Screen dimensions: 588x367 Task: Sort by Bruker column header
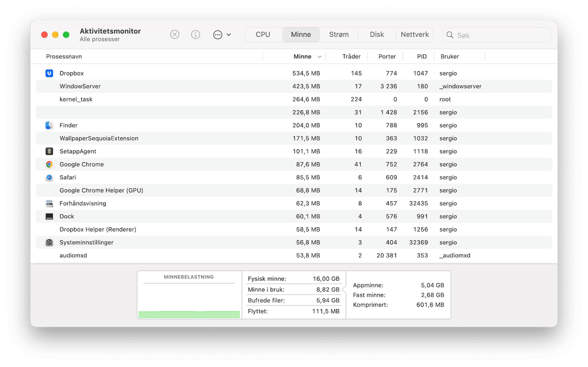tap(450, 57)
